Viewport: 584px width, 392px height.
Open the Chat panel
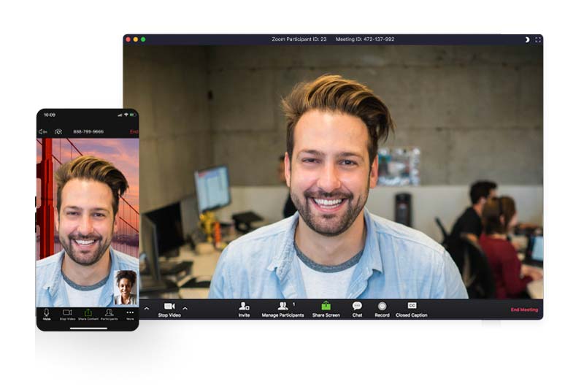tap(357, 307)
